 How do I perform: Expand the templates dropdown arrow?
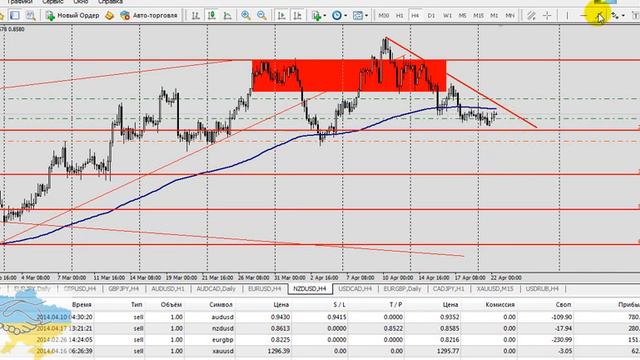(x=366, y=16)
